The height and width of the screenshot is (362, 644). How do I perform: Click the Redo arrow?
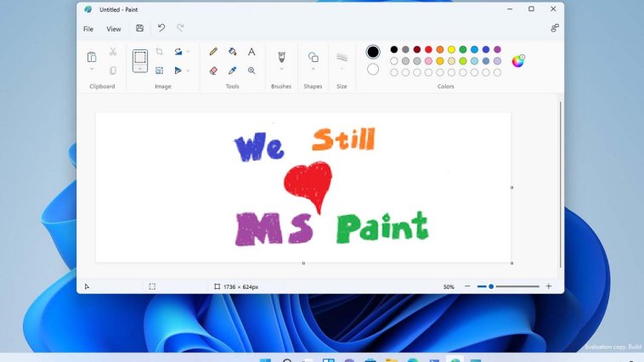coord(180,28)
